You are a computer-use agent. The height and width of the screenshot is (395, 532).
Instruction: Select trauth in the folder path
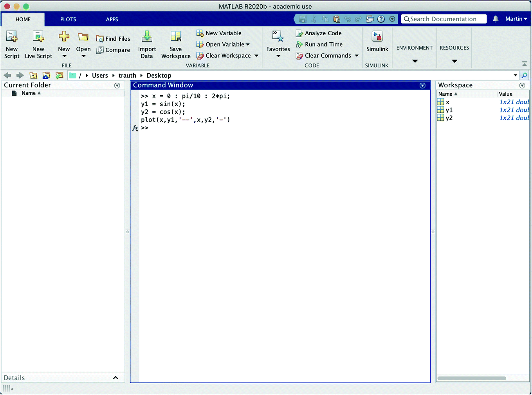pyautogui.click(x=127, y=76)
